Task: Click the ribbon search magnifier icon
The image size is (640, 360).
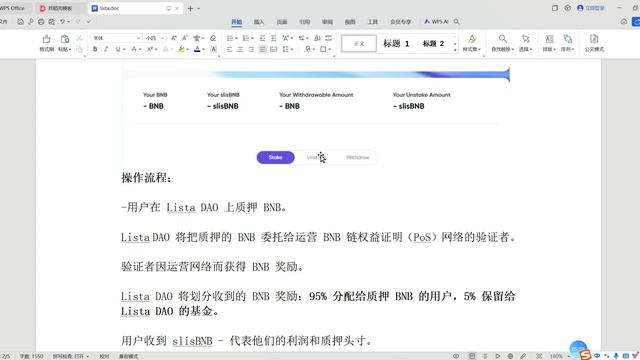Action: pyautogui.click(x=457, y=22)
